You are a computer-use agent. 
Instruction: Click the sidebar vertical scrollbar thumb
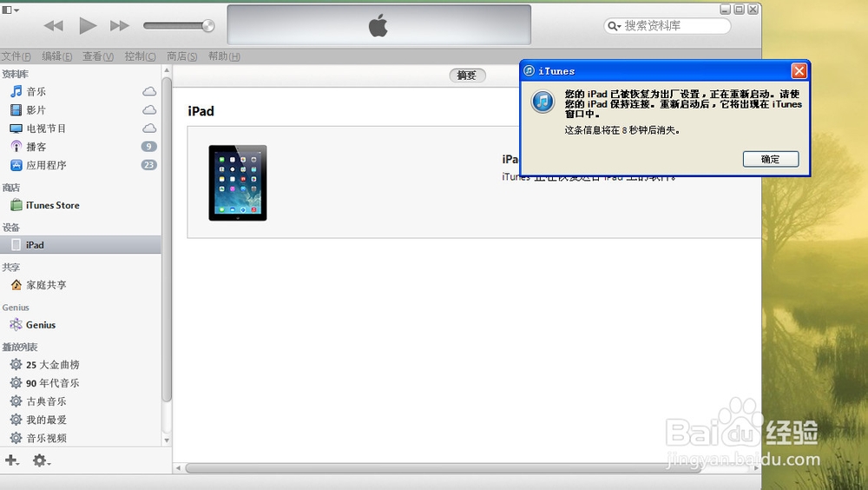[x=167, y=240]
